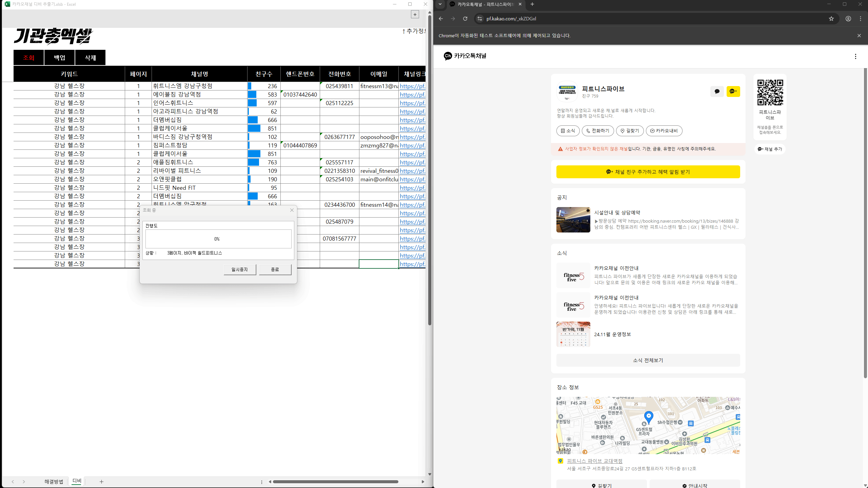Viewport: 868px width, 488px height.
Task: Open the 소식 전체보기 button
Action: 648,360
